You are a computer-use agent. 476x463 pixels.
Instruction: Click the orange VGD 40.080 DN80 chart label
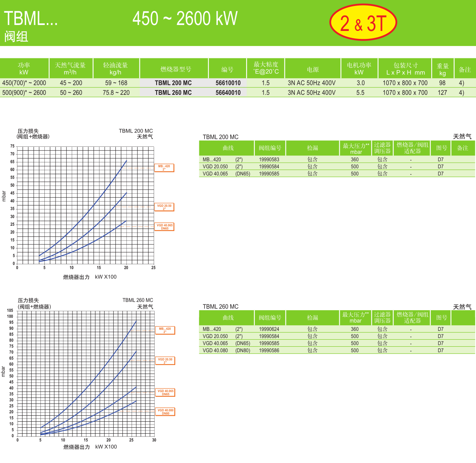(x=165, y=412)
